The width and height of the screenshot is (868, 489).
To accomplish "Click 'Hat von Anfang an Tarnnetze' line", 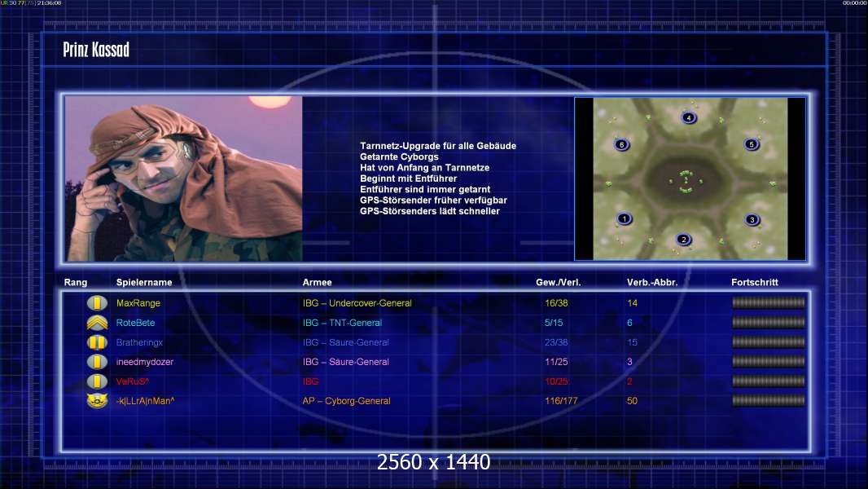I will coord(424,167).
